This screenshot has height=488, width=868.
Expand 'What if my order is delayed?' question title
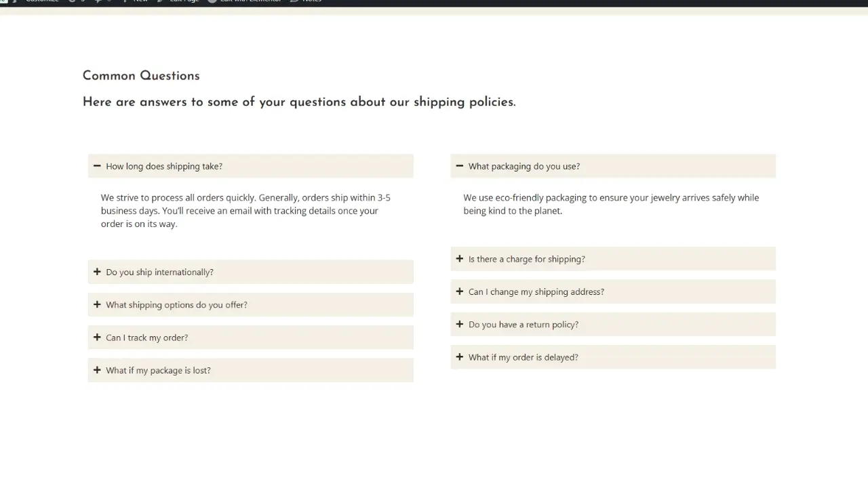523,357
